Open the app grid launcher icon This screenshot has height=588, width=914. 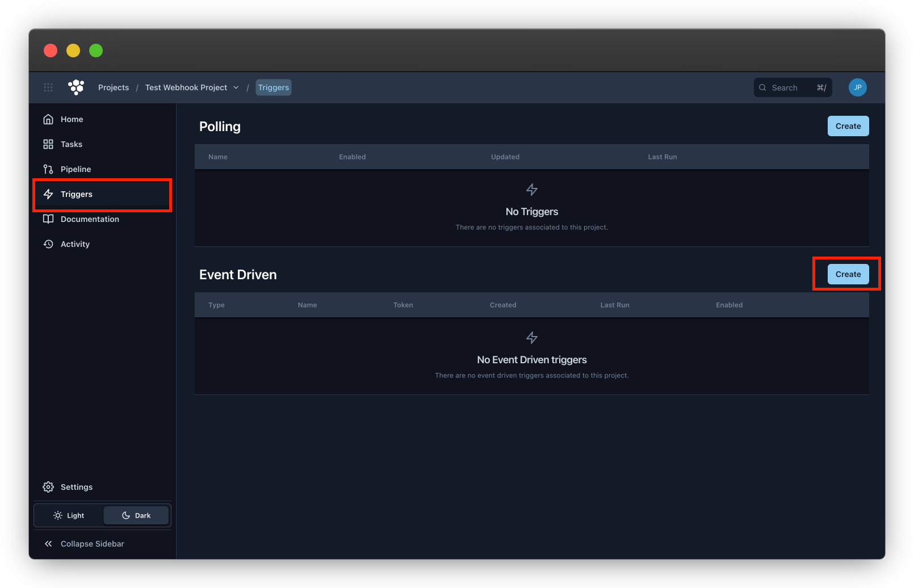click(48, 87)
